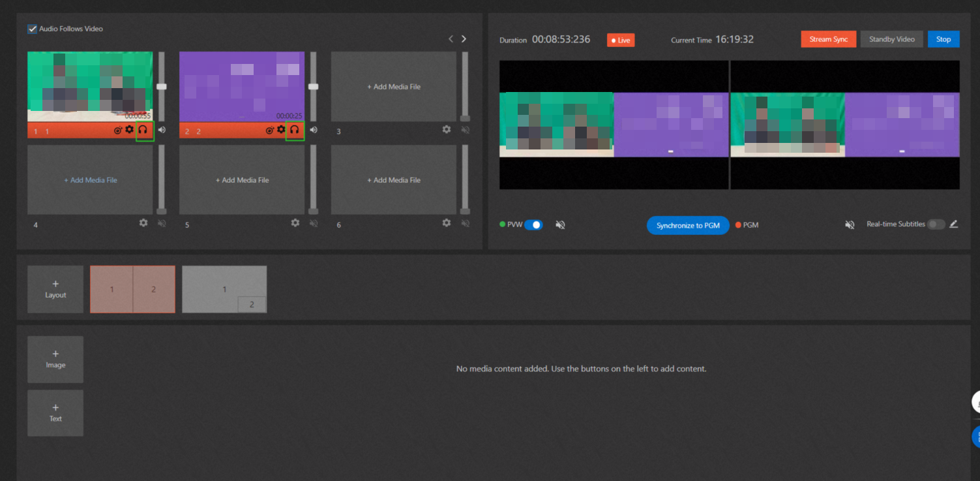980x481 pixels.
Task: Click the PVW label with green dot
Action: [x=511, y=225]
